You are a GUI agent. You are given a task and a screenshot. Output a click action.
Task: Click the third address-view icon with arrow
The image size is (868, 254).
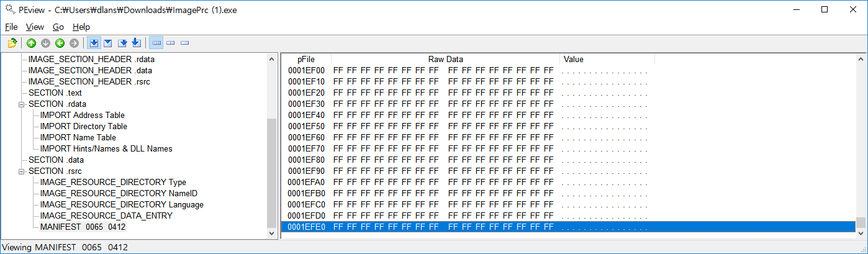122,43
